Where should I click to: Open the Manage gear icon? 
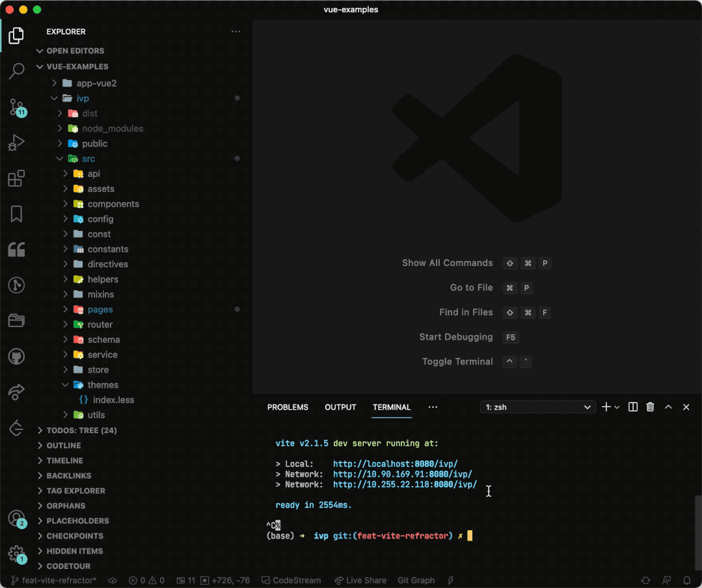(x=17, y=554)
